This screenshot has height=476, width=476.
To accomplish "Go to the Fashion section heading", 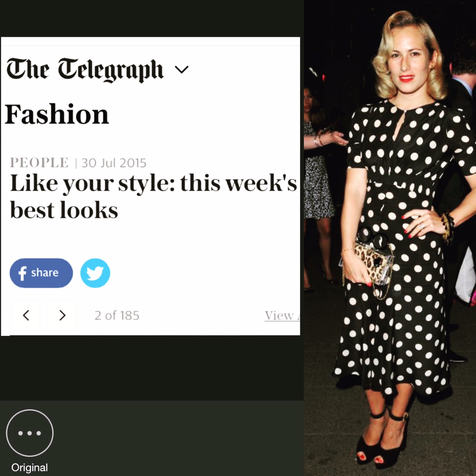I will 57,114.
